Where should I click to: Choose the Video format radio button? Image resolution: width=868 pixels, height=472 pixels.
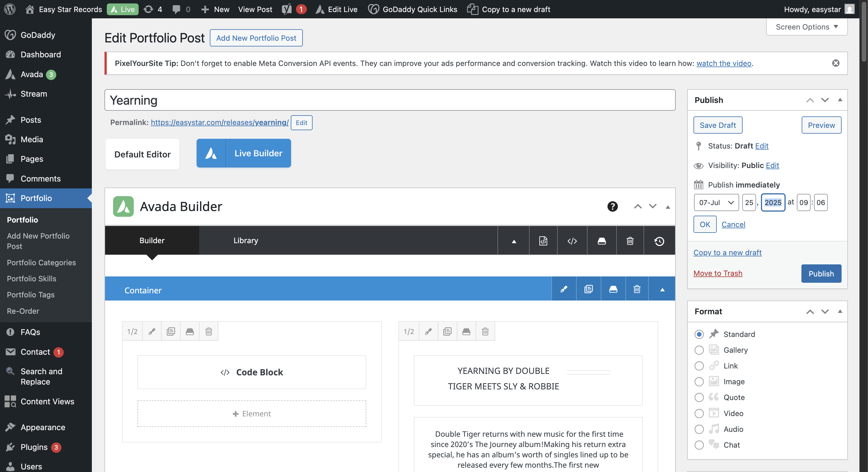[x=699, y=414]
